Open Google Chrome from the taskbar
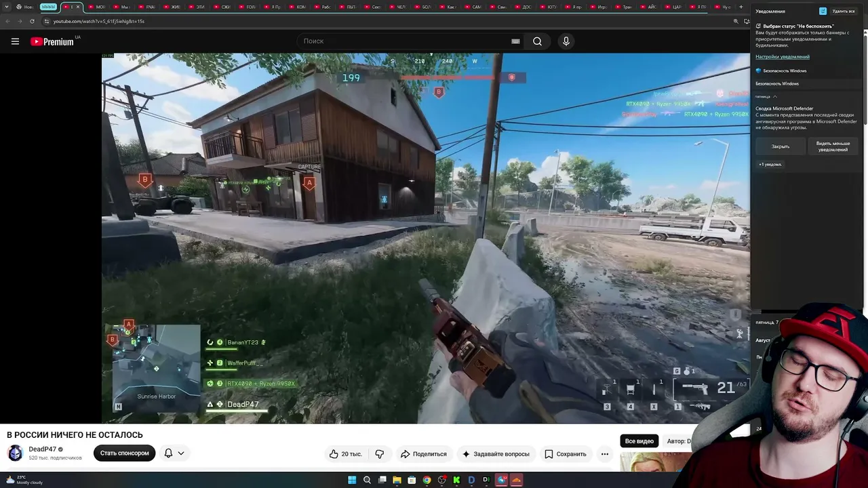Image resolution: width=868 pixels, height=488 pixels. click(427, 480)
